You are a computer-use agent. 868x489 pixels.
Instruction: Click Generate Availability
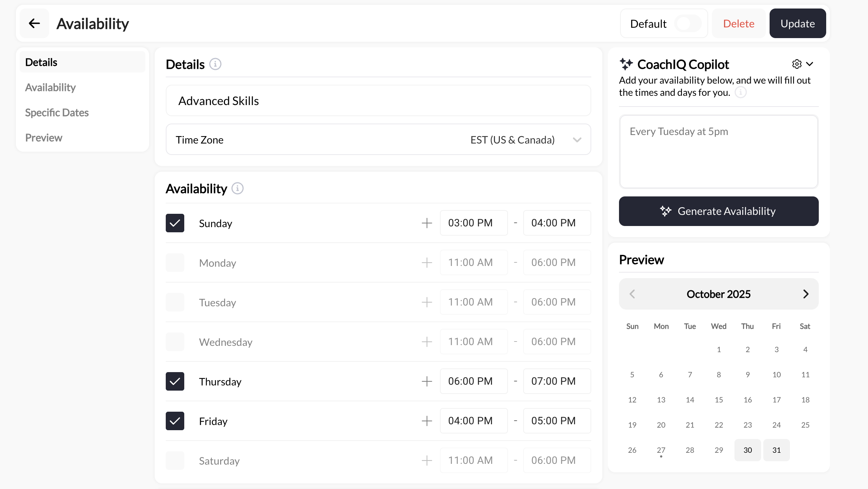coord(718,211)
